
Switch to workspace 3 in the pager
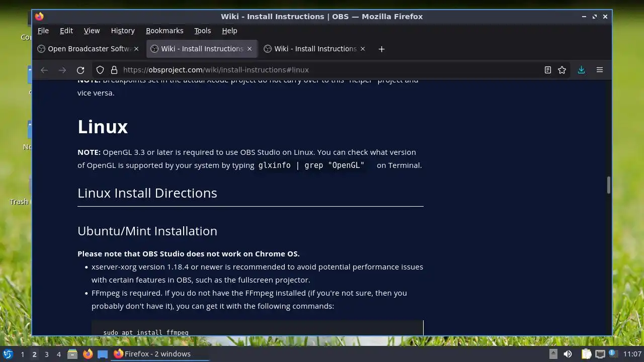click(x=46, y=354)
